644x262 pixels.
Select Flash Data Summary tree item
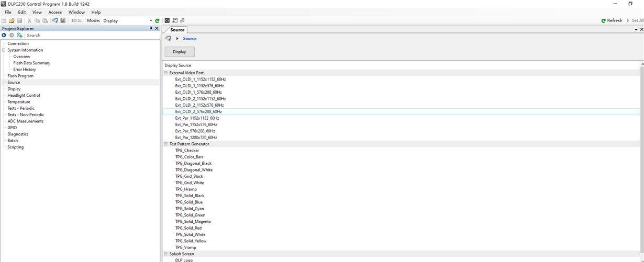coord(32,63)
